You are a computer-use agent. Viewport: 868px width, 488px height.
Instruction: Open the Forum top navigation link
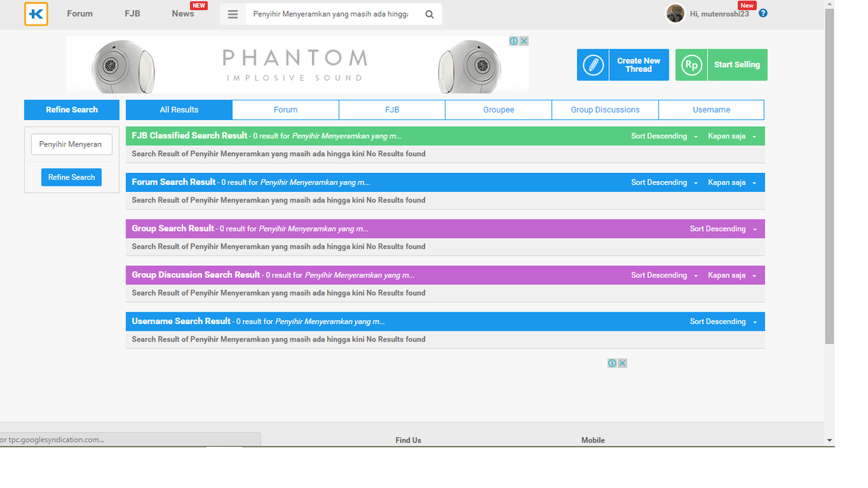pyautogui.click(x=80, y=14)
